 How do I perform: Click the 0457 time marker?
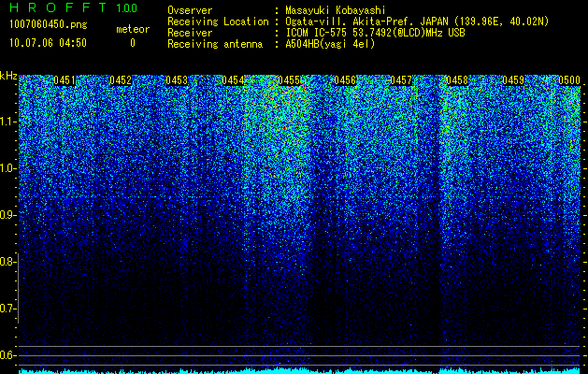(401, 80)
